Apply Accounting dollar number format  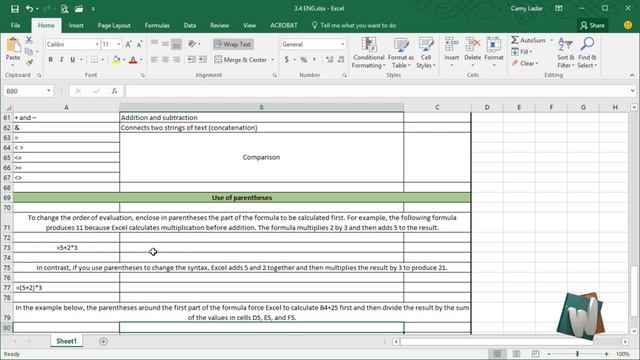point(287,60)
